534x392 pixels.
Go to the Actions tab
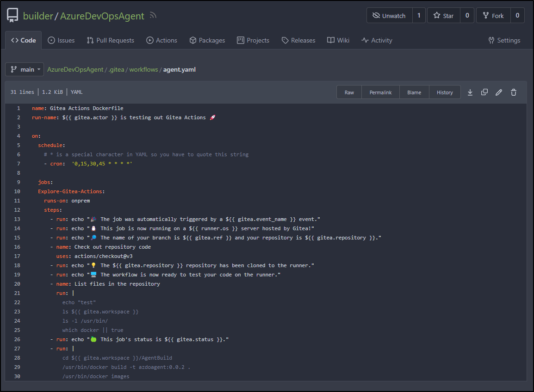coord(162,40)
